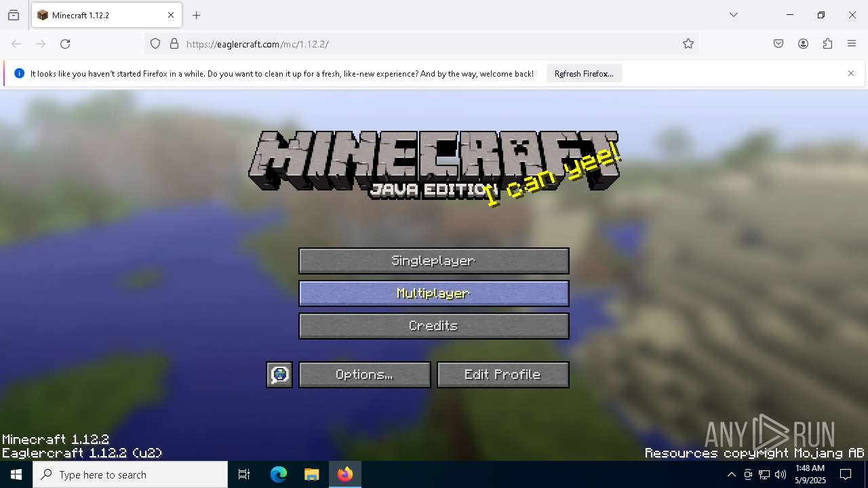Open the recent browsing tab overview icon
868x488 pixels.
click(14, 15)
